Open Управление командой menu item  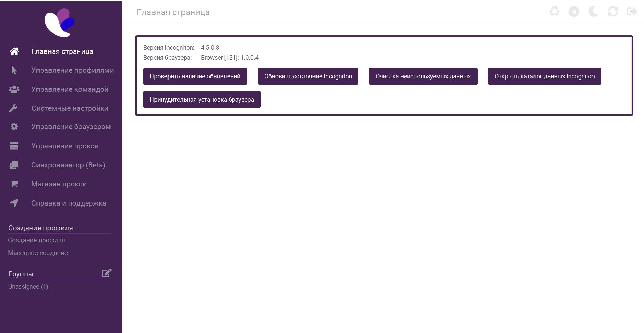tap(70, 89)
